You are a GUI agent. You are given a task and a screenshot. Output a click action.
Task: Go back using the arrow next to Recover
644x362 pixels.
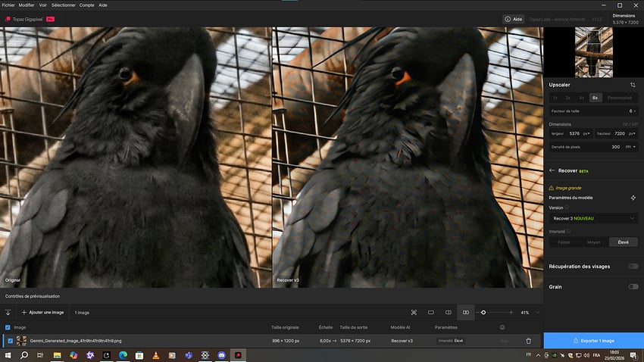coord(552,171)
